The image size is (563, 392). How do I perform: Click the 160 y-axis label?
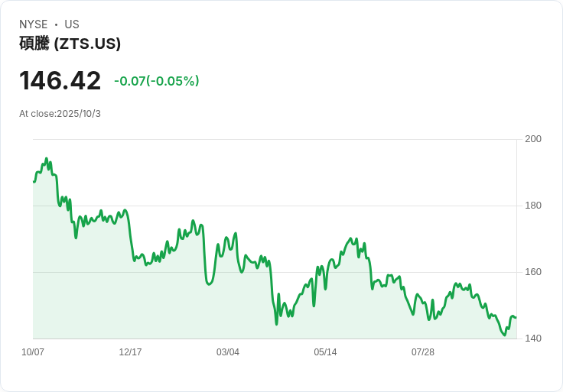[532, 272]
